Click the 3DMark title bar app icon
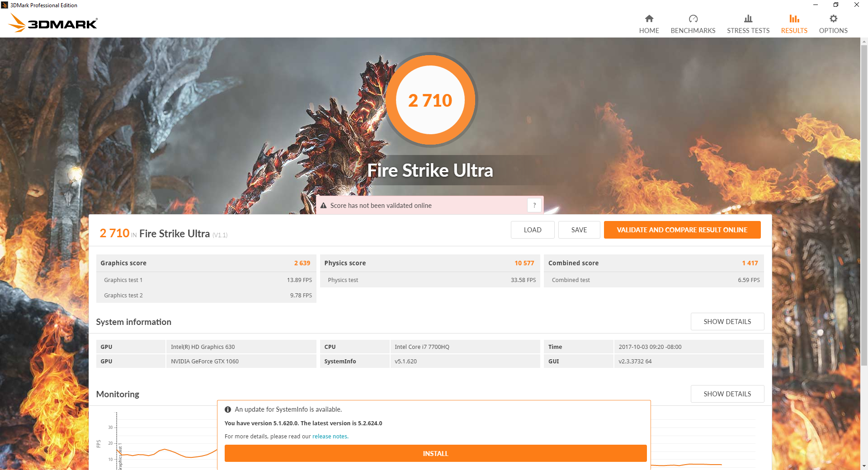 point(5,5)
